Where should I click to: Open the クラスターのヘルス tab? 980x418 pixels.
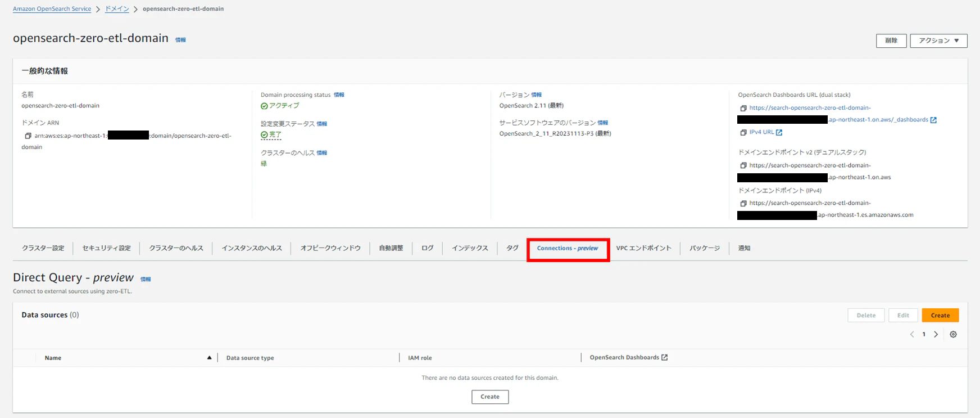pos(176,248)
